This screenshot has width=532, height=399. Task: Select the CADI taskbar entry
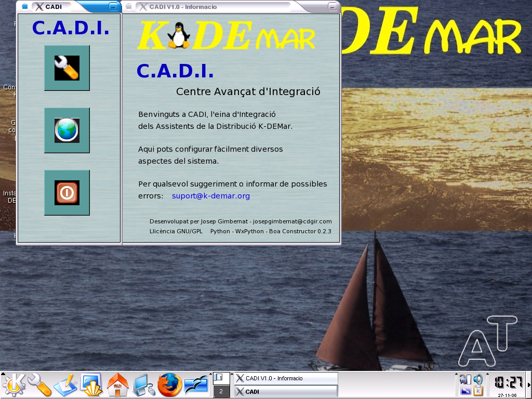tap(285, 392)
